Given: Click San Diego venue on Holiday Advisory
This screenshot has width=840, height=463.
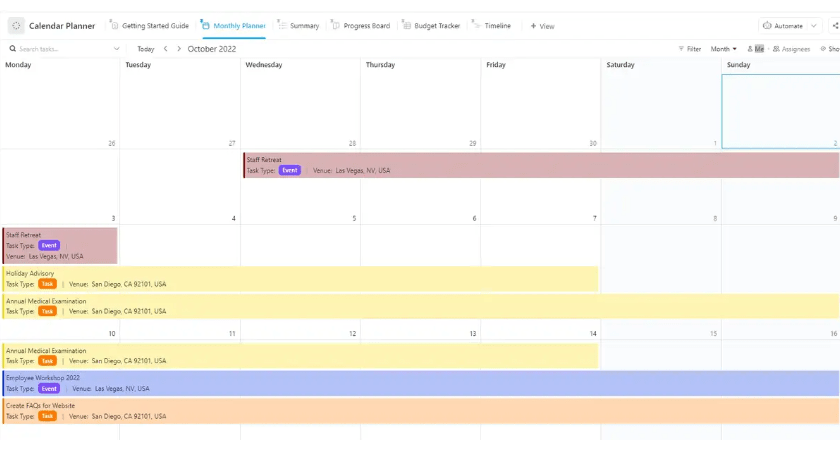Looking at the screenshot, I should tap(129, 284).
